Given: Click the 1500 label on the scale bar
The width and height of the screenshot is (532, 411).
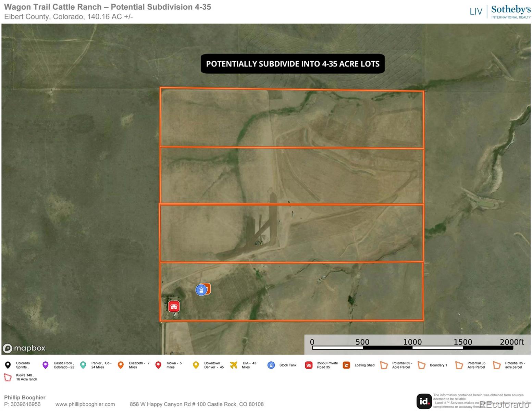Looking at the screenshot, I should tap(462, 342).
